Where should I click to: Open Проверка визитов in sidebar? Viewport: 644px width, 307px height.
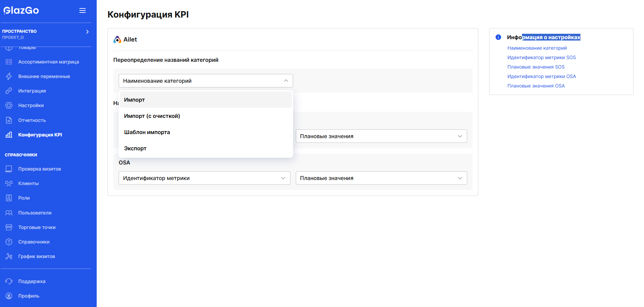(x=40, y=169)
